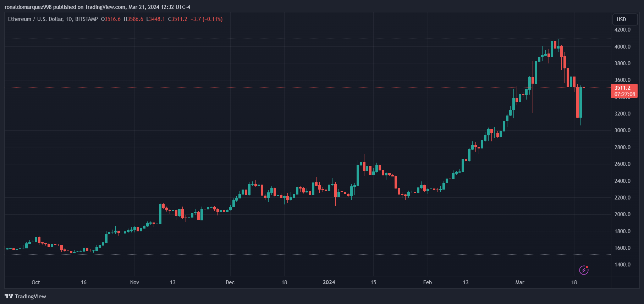
Task: Click the 2024 year label on the time axis
Action: pyautogui.click(x=329, y=282)
